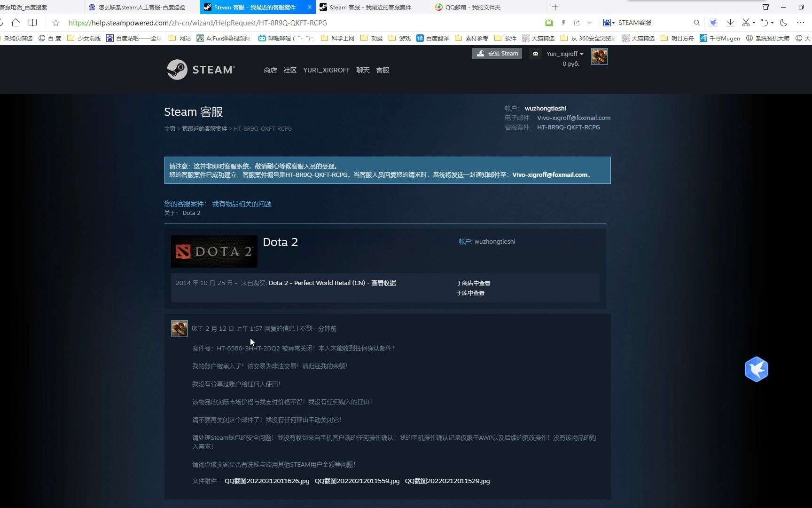
Task: Expand the address bar chevron dropdown
Action: 589,23
